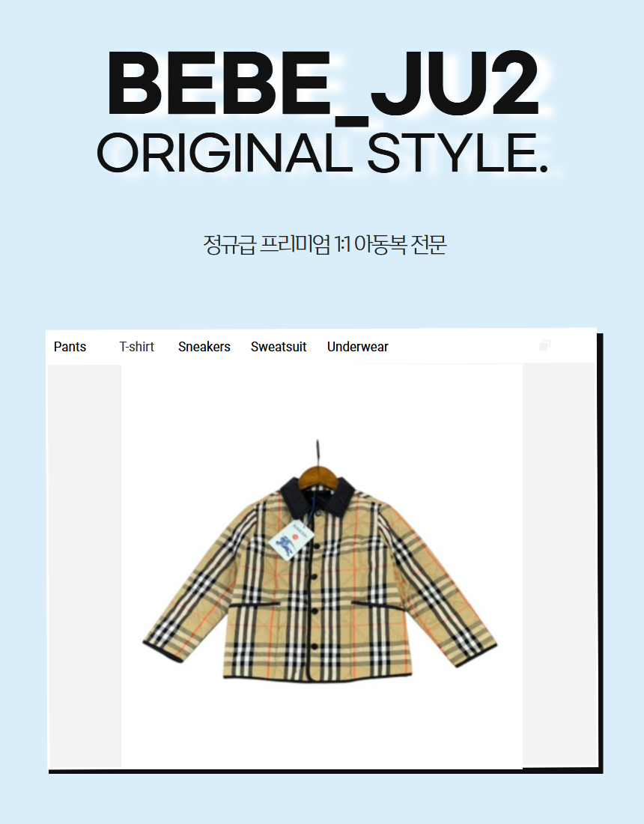The image size is (644, 824).
Task: Open the Sweatsuit category tab
Action: point(279,347)
